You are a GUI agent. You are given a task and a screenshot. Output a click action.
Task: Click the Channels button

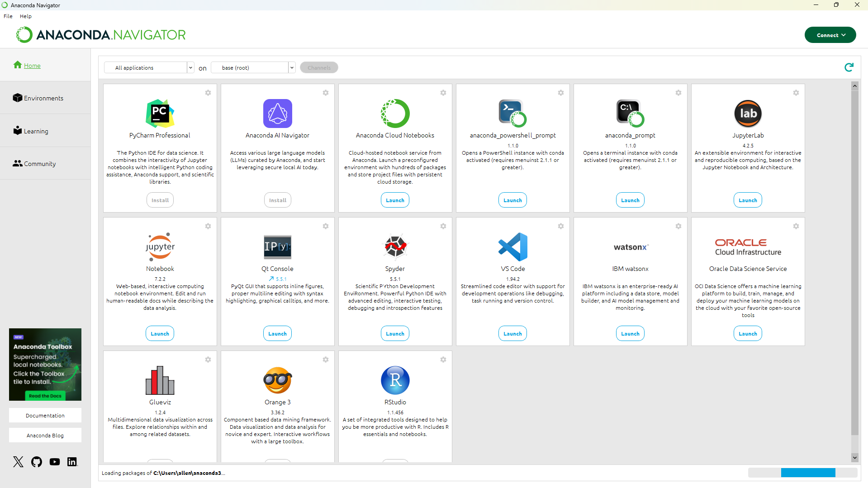click(x=319, y=67)
